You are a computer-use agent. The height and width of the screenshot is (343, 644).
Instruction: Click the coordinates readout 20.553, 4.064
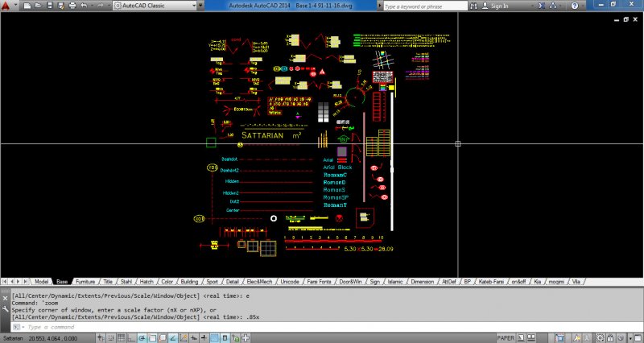[52, 338]
